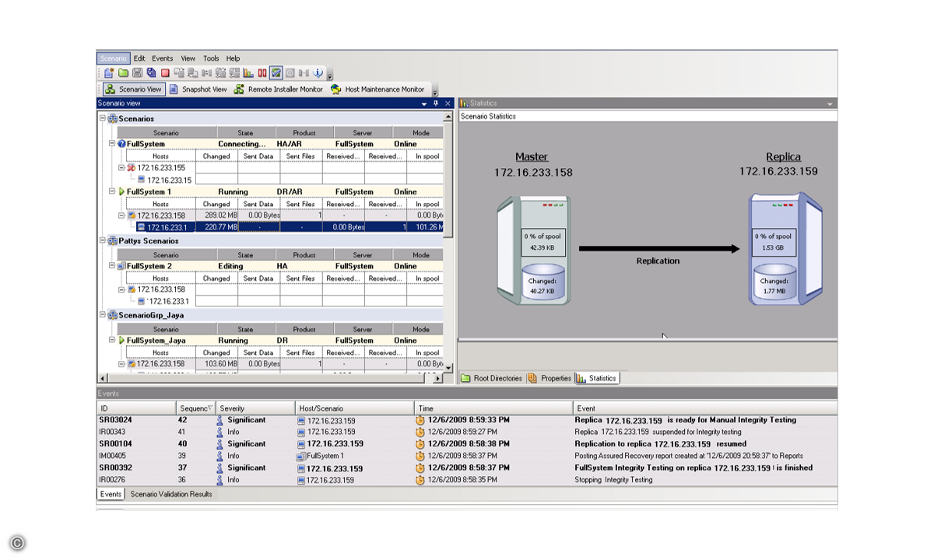
Task: Open the Scenario menu
Action: (114, 58)
